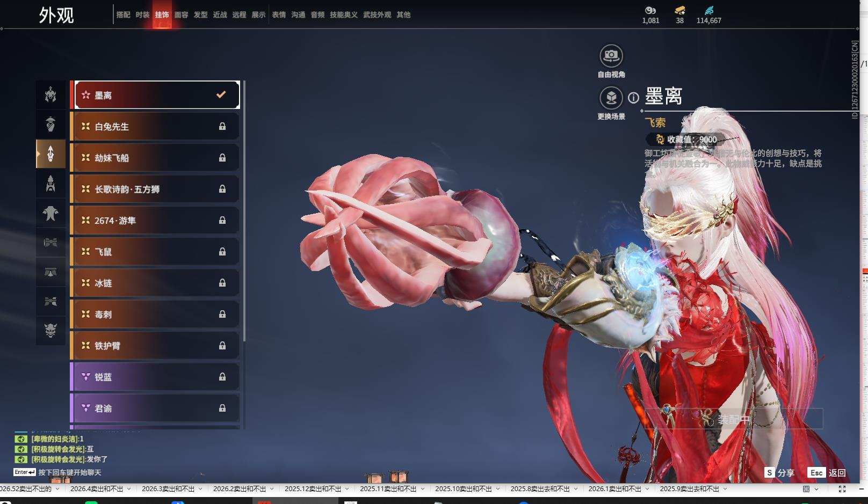Screen dimensions: 868x504
Task: Click the skin list vertical scrollbar
Action: pos(244,210)
